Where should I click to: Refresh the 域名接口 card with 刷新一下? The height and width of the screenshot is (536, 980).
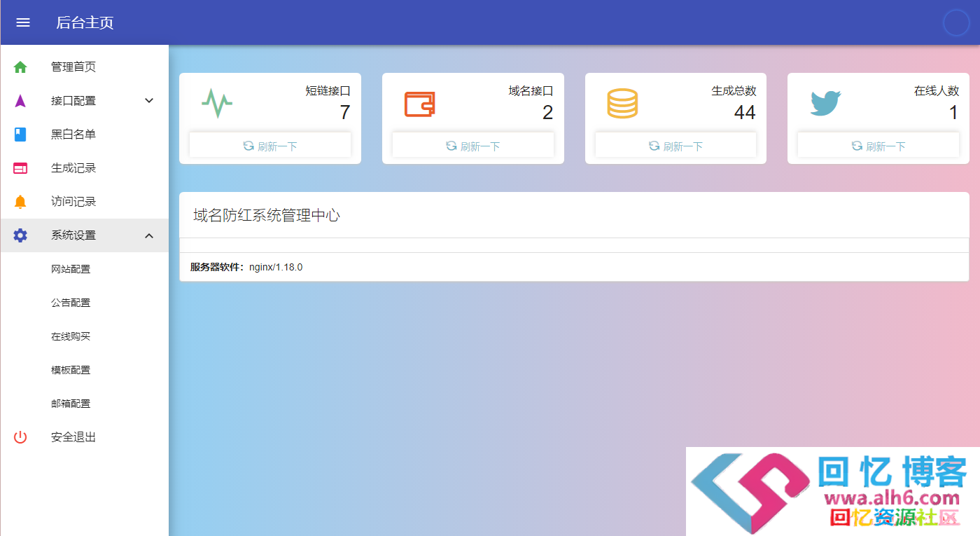(473, 146)
